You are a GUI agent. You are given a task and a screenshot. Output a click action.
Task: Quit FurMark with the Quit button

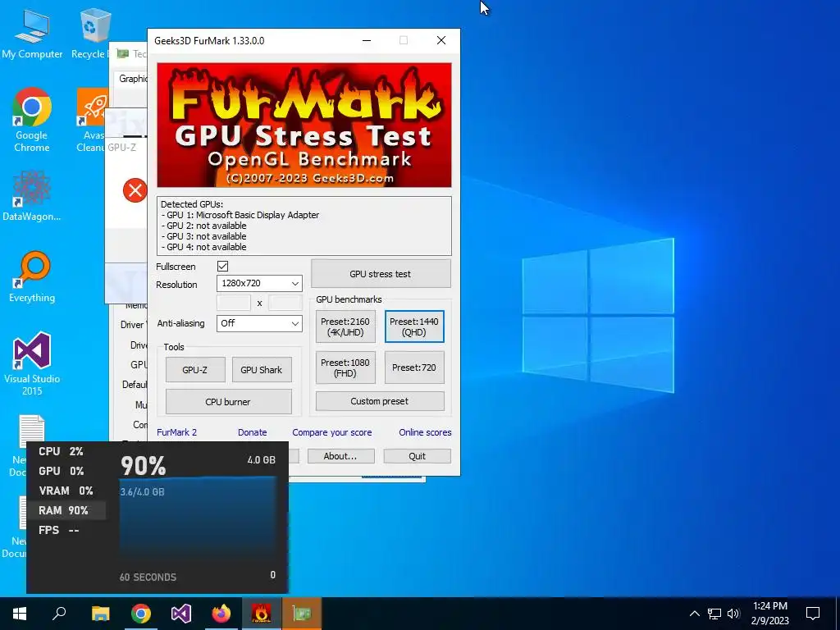point(417,456)
